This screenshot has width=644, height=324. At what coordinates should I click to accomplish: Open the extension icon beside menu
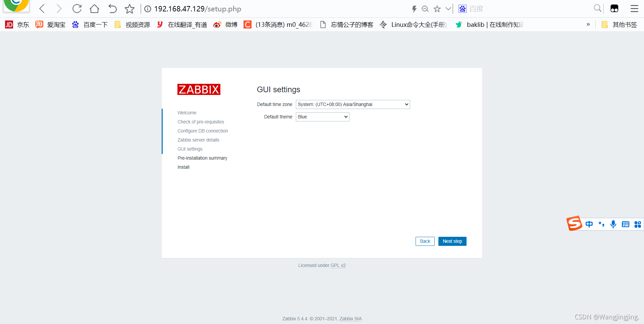point(614,9)
